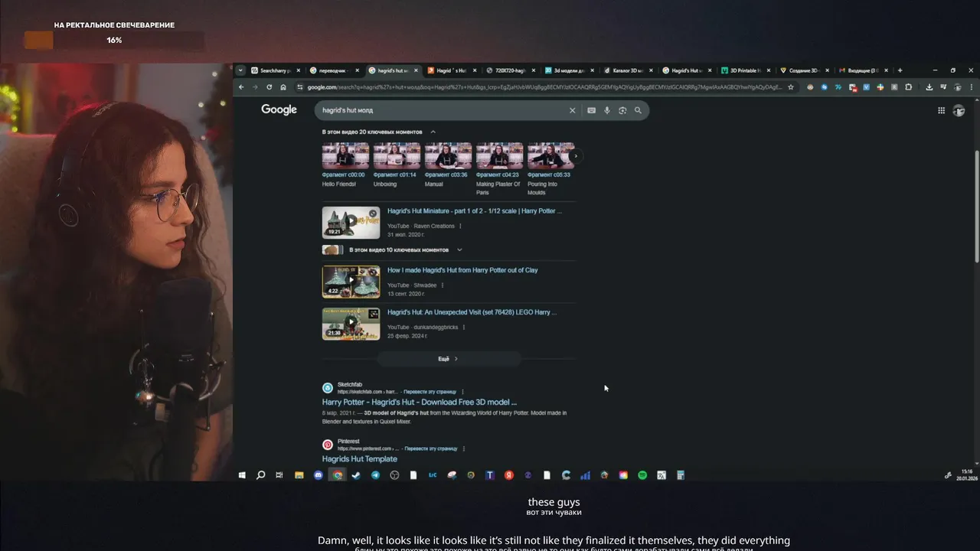Open Telegram from the taskbar
Image resolution: width=980 pixels, height=551 pixels.
pos(375,475)
